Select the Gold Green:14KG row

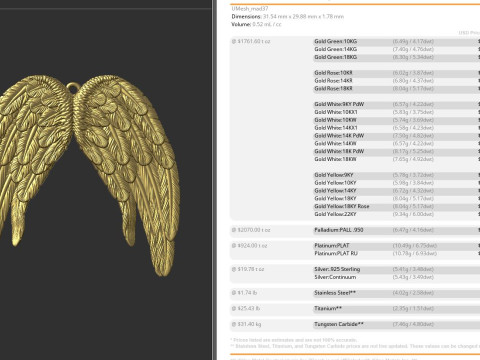pyautogui.click(x=397, y=49)
